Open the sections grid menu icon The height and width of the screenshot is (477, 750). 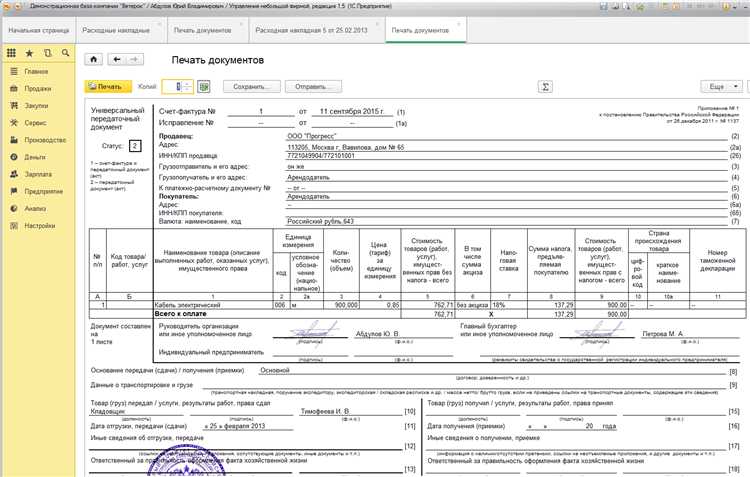[x=11, y=51]
